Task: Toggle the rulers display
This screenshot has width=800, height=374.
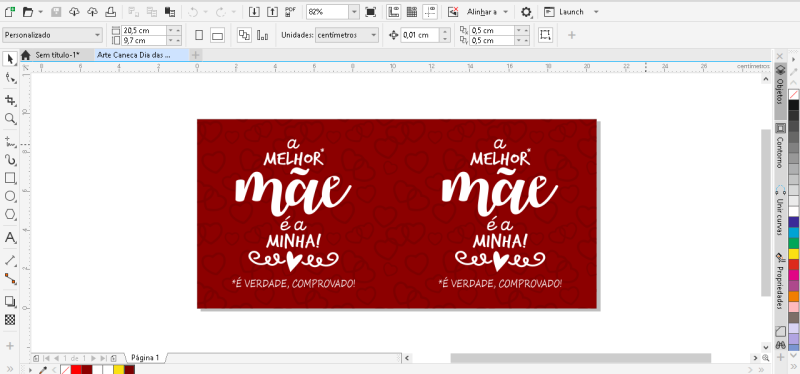Action: (393, 11)
